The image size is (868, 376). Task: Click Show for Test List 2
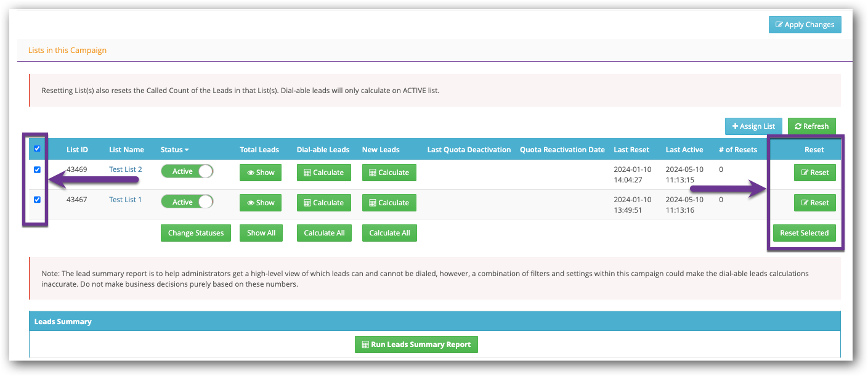[x=261, y=173]
